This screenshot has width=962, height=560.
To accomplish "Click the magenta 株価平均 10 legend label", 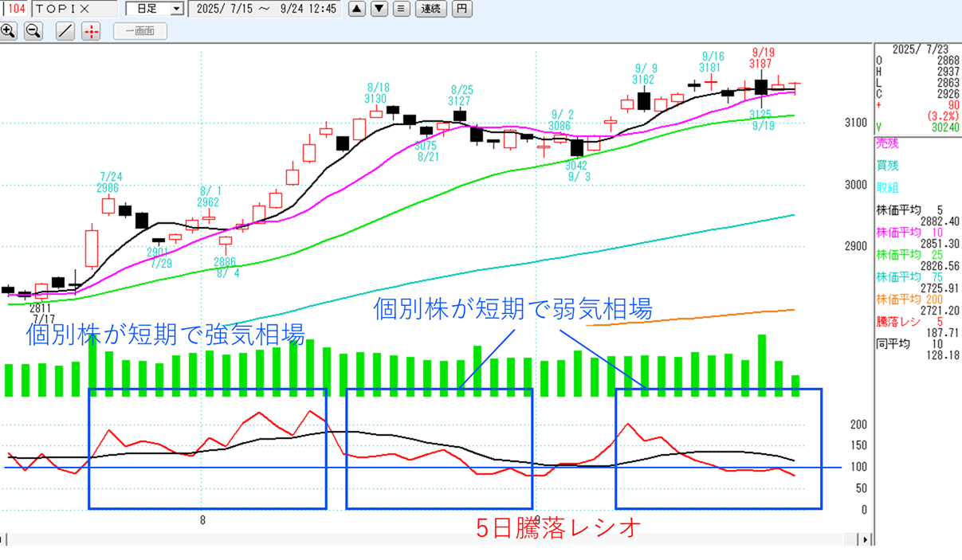I will [x=897, y=233].
